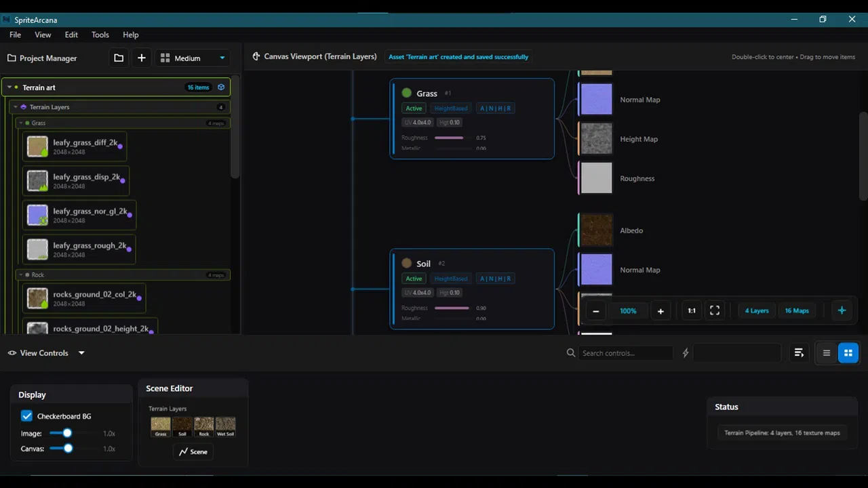Open the View Controls dropdown arrow
The image size is (868, 488).
[x=81, y=353]
